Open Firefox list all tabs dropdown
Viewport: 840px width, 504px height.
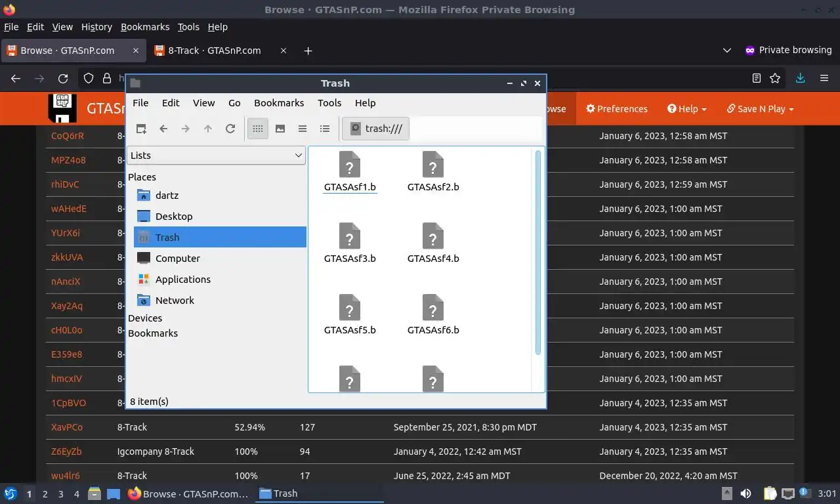(x=726, y=51)
